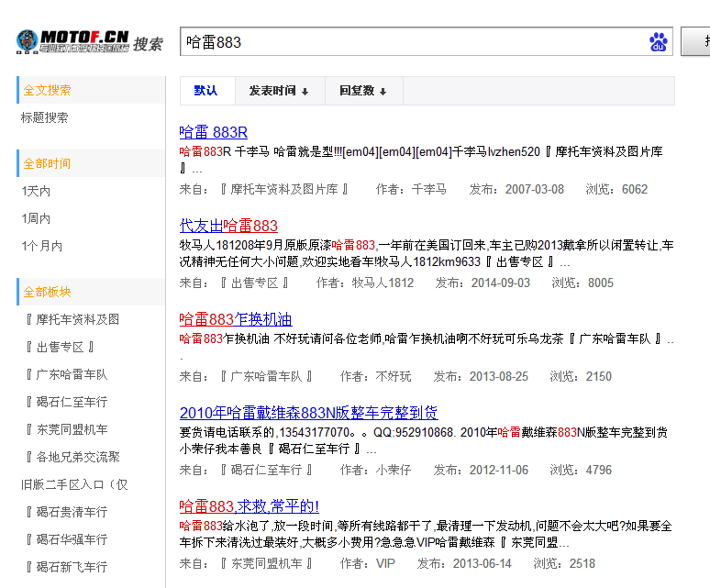Sort results by 发表时间

click(x=279, y=91)
